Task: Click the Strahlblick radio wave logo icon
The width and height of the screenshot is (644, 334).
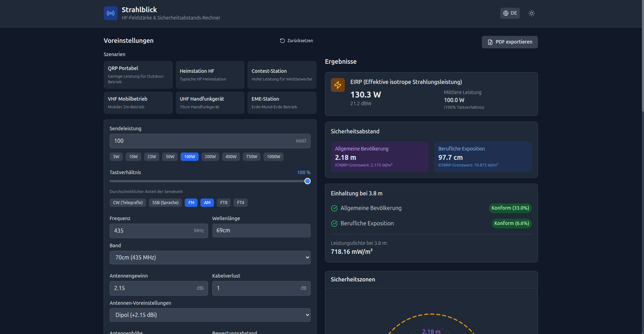Action: click(x=110, y=13)
